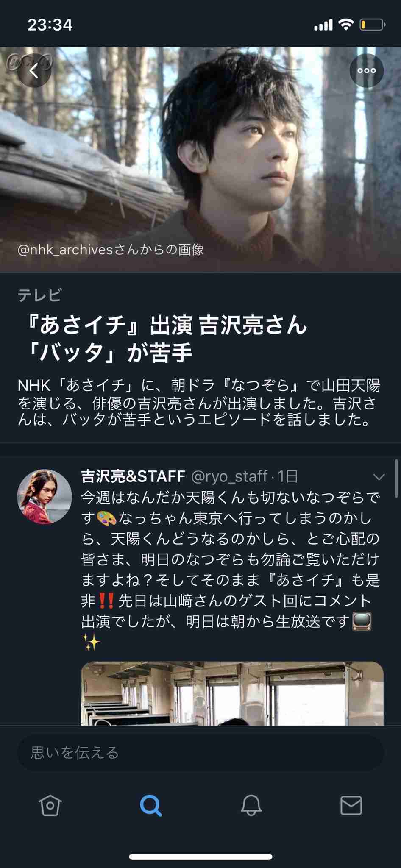Open the tweet text starting 今週はなんだか

click(230, 569)
